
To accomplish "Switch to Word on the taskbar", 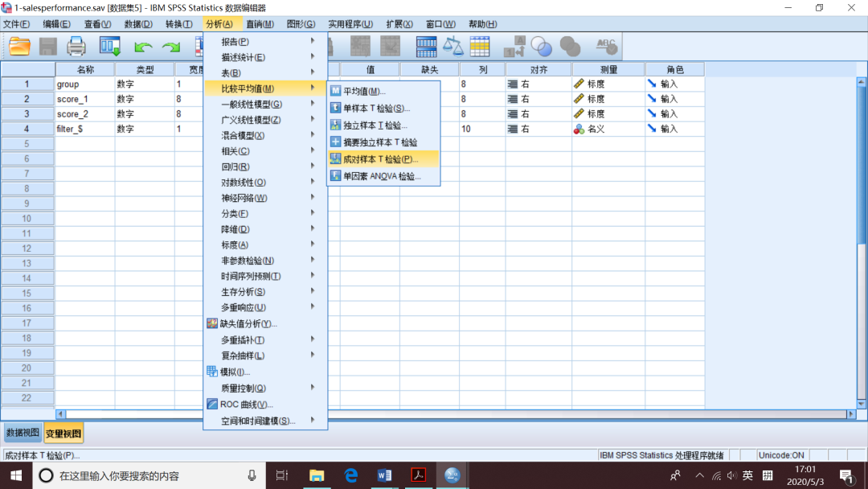I will click(384, 475).
